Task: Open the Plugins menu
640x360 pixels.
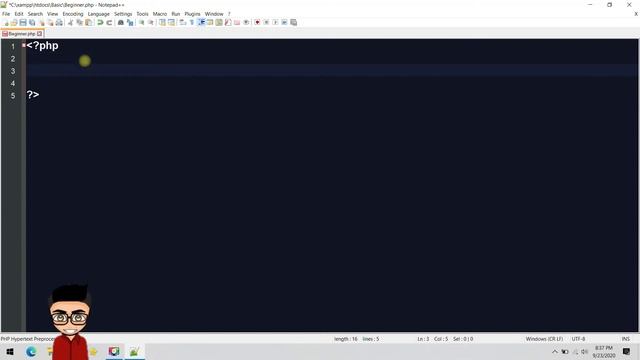Action: 192,14
